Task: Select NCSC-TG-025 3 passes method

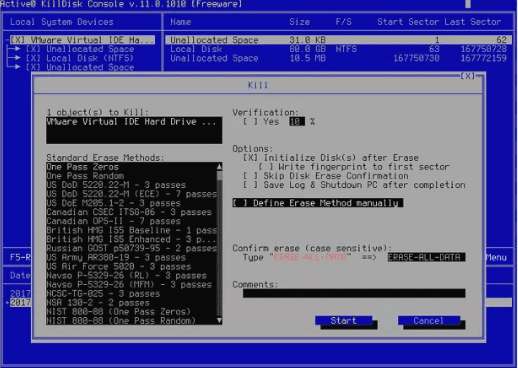Action: (x=131, y=294)
